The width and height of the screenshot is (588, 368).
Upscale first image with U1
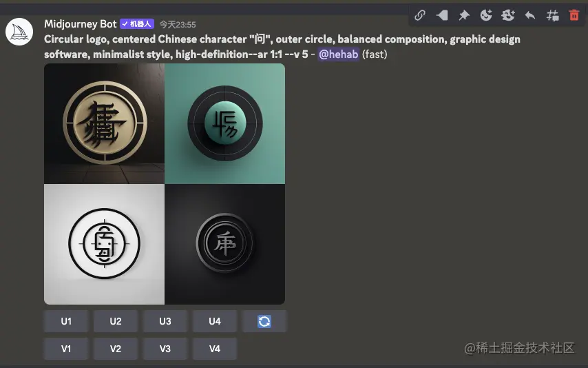tap(66, 321)
